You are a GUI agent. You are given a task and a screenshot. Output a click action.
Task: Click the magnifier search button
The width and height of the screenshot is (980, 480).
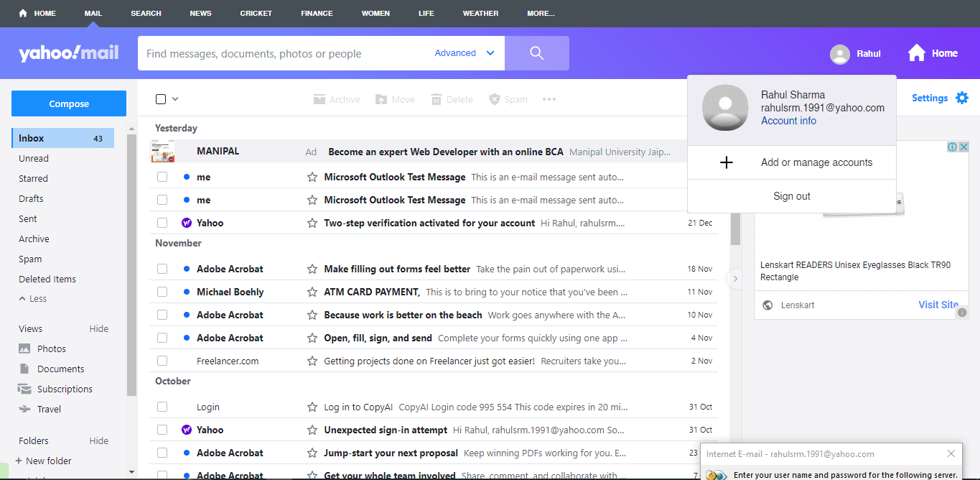pos(537,53)
